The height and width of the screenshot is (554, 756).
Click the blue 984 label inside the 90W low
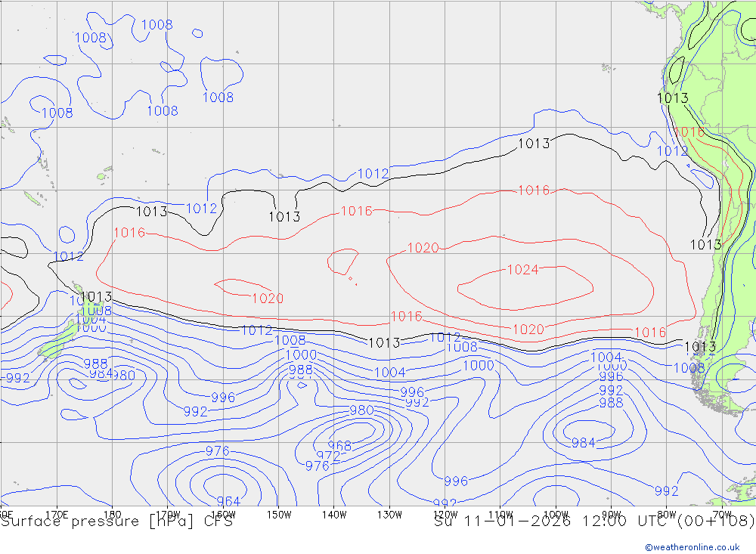coord(584,443)
